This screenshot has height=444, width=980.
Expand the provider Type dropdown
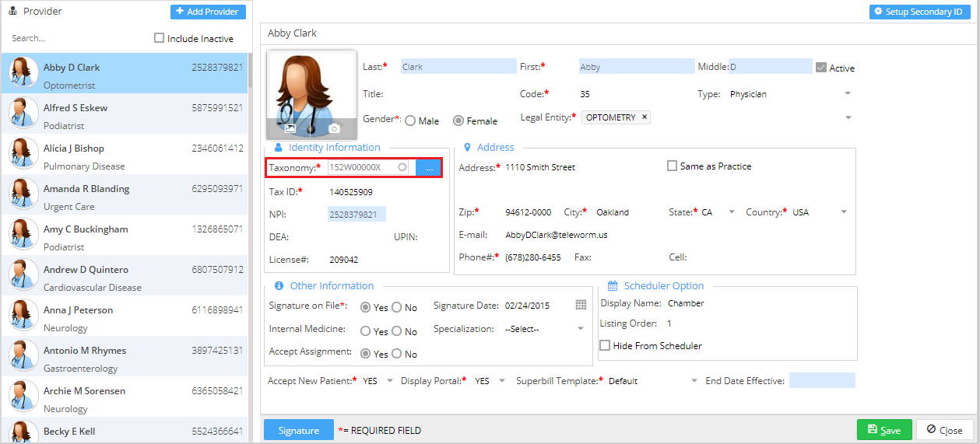pos(848,94)
